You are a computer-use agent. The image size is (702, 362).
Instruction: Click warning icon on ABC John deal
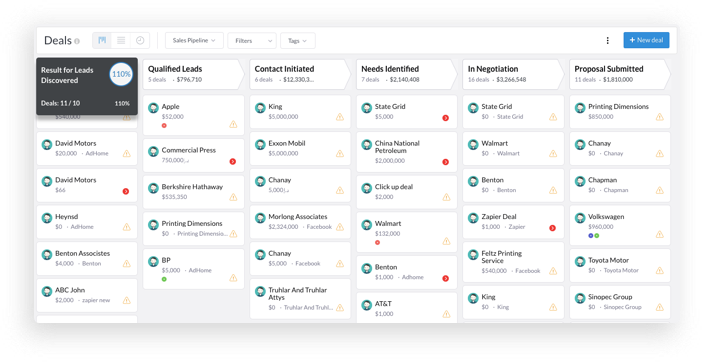coord(127,300)
